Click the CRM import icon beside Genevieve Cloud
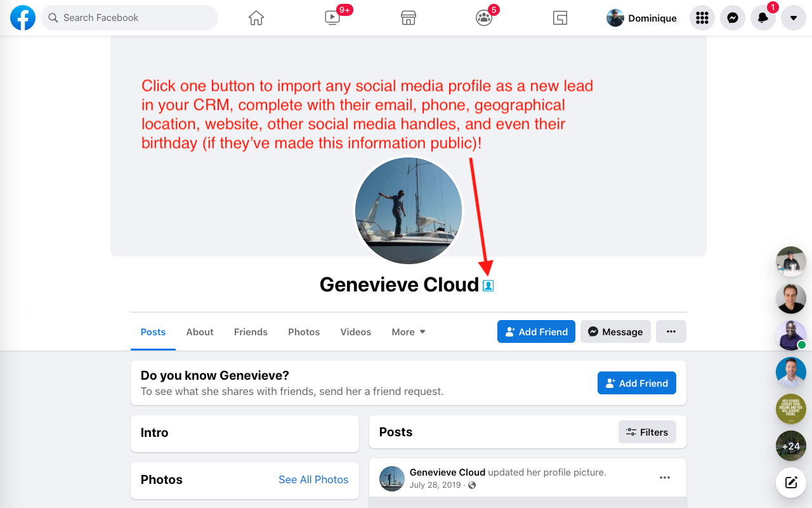The width and height of the screenshot is (812, 508). (488, 286)
